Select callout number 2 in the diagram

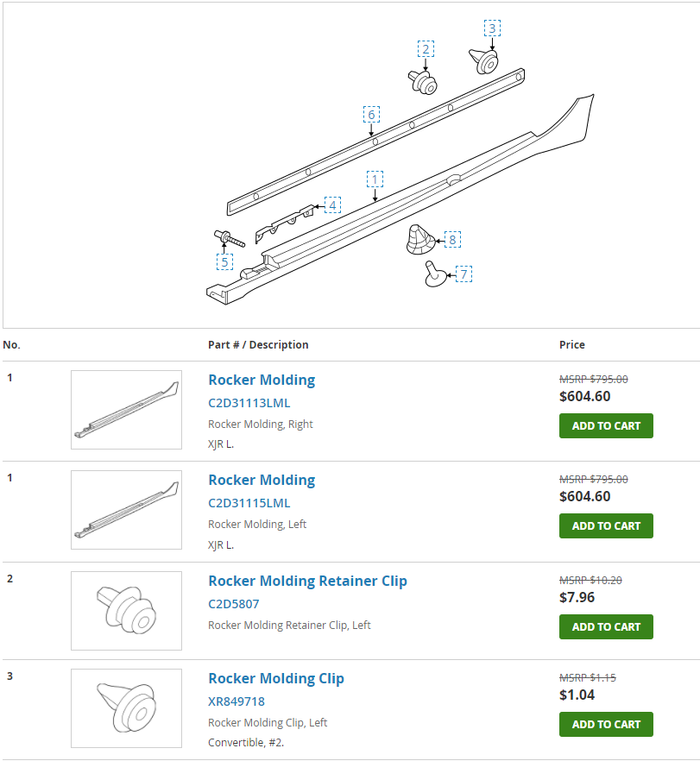point(426,49)
